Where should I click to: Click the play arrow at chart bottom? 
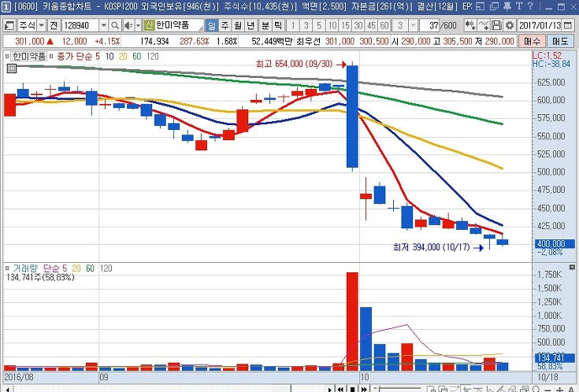[330, 389]
